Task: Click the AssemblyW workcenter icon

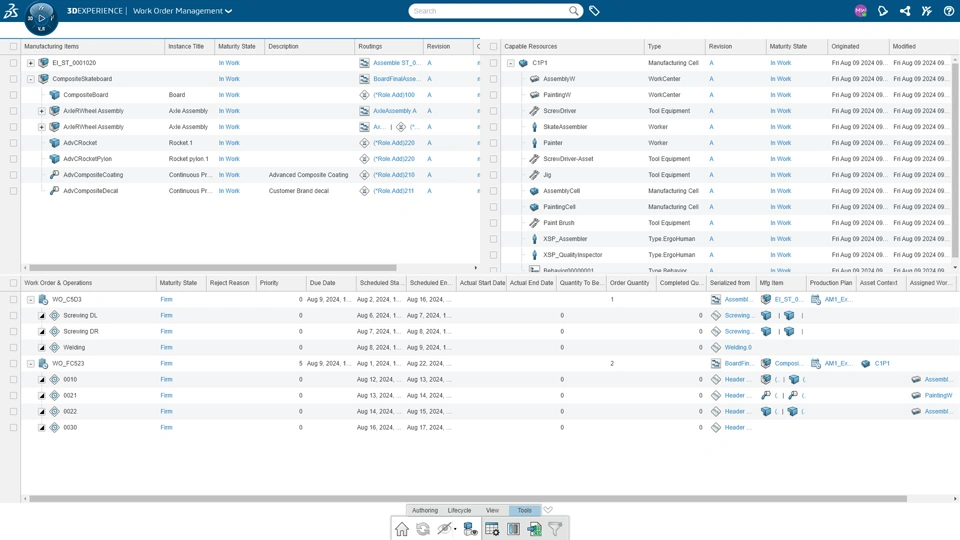Action: tap(534, 79)
